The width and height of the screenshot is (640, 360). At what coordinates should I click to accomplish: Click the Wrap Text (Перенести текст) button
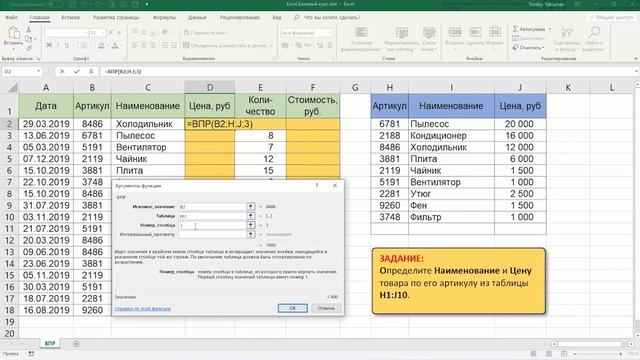[205, 32]
